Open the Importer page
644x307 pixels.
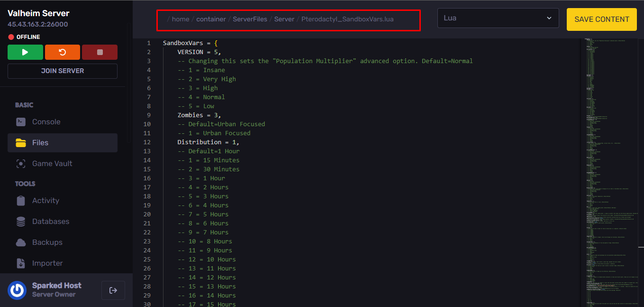[63, 263]
